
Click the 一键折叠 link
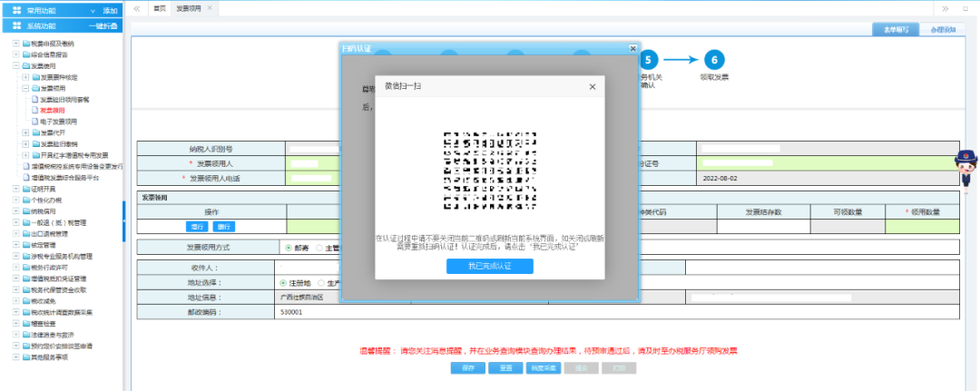coord(103,25)
